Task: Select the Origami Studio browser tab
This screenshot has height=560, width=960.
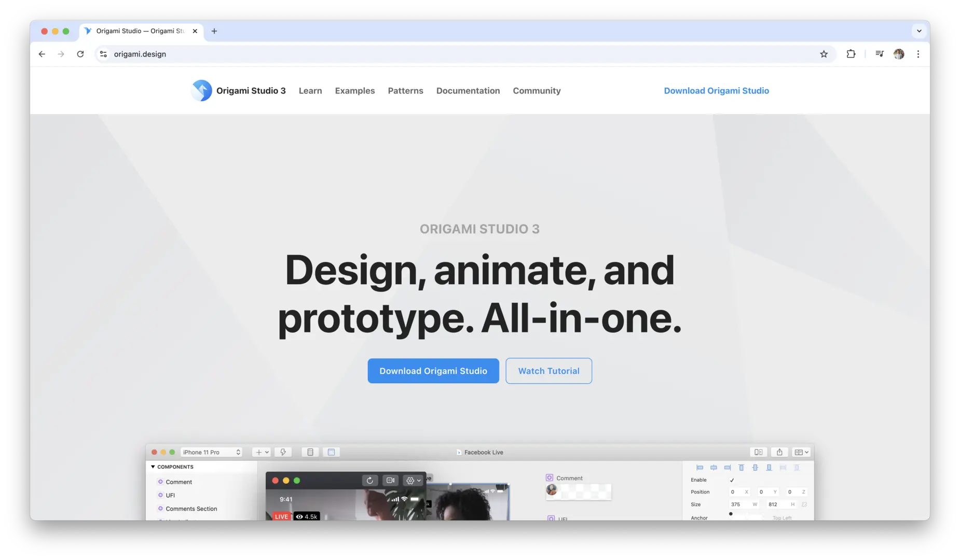Action: pyautogui.click(x=140, y=31)
